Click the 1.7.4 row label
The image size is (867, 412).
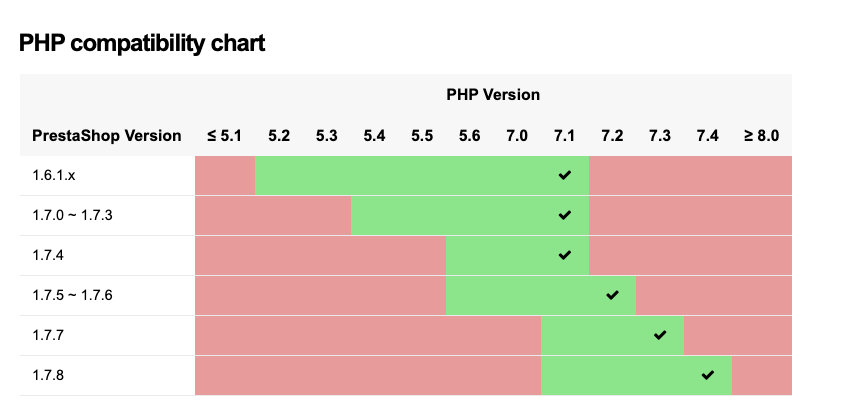click(48, 255)
